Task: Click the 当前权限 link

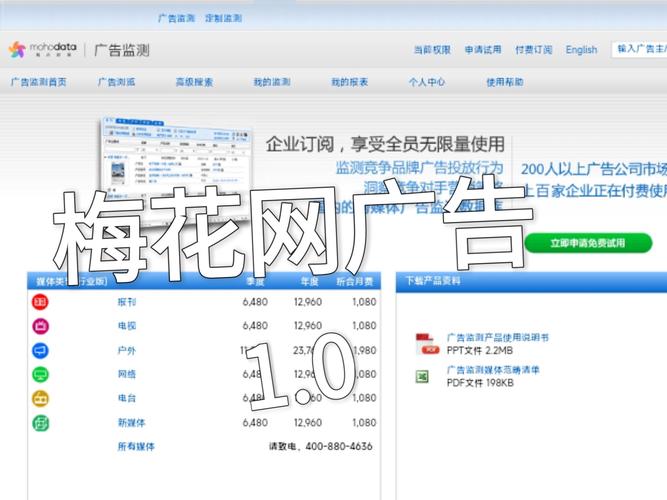Action: pyautogui.click(x=432, y=50)
